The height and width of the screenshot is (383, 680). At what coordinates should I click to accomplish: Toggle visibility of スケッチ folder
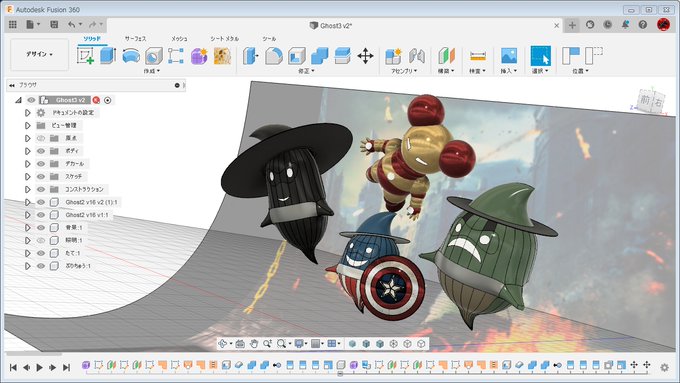(41, 177)
